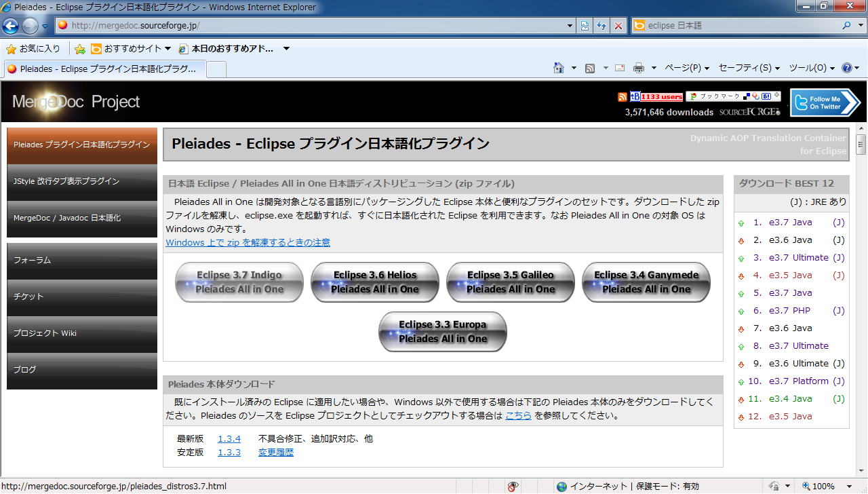Click the orange RSS feed icon on page
Image resolution: width=868 pixels, height=494 pixels.
[622, 96]
